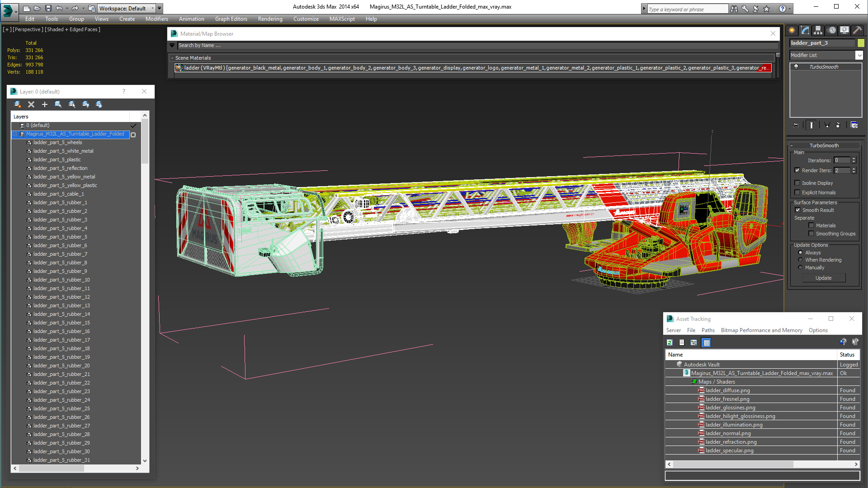Save the scene with the floppy icon

[x=48, y=8]
